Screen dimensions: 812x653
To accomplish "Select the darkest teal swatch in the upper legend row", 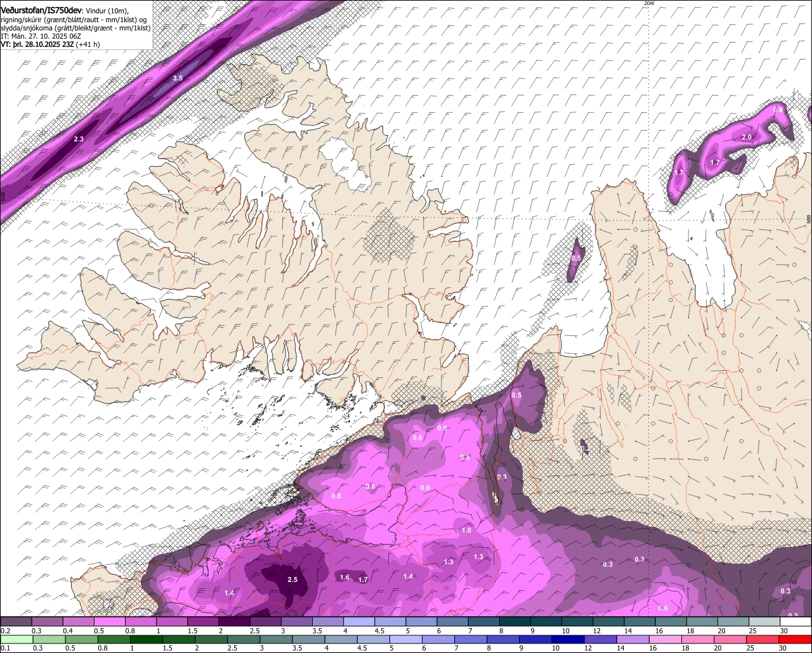I will click(515, 621).
